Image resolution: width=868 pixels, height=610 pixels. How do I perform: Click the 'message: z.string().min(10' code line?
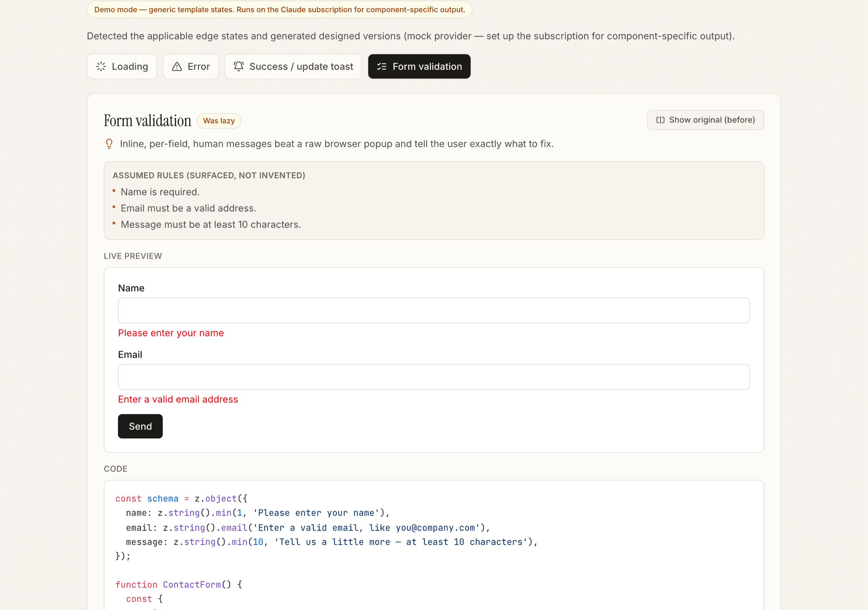[x=332, y=542]
